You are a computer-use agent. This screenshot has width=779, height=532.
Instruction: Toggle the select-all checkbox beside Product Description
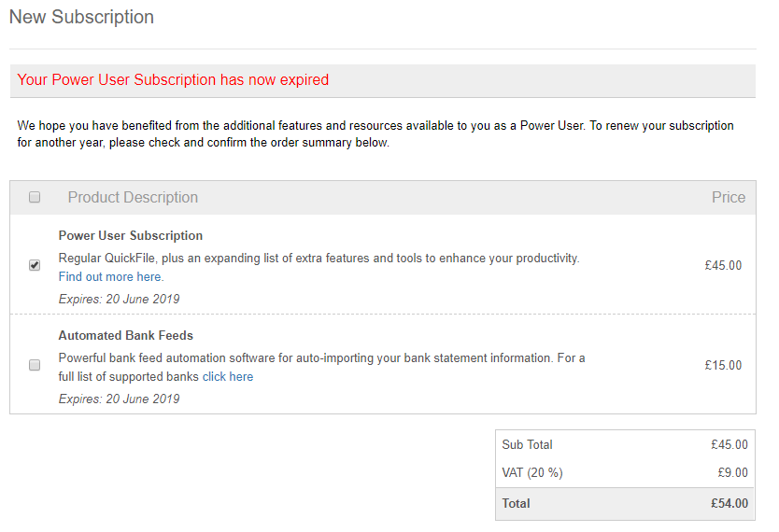coord(35,198)
